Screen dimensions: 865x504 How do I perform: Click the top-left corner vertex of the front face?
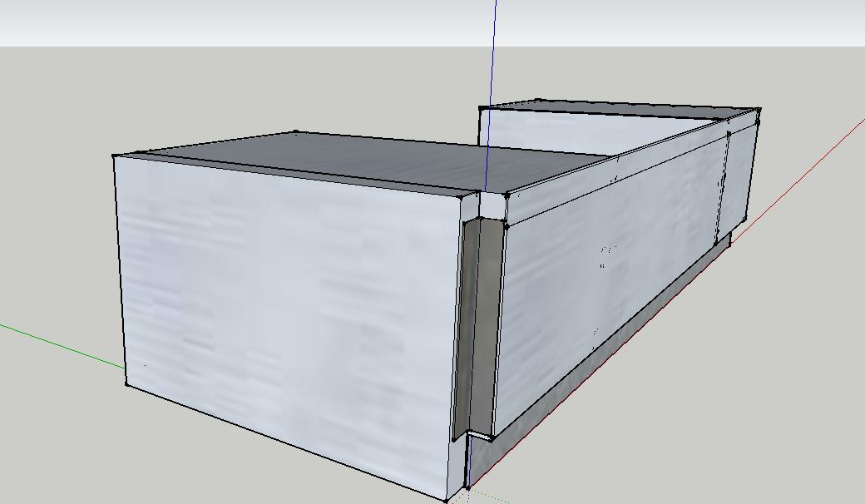pyautogui.click(x=114, y=156)
